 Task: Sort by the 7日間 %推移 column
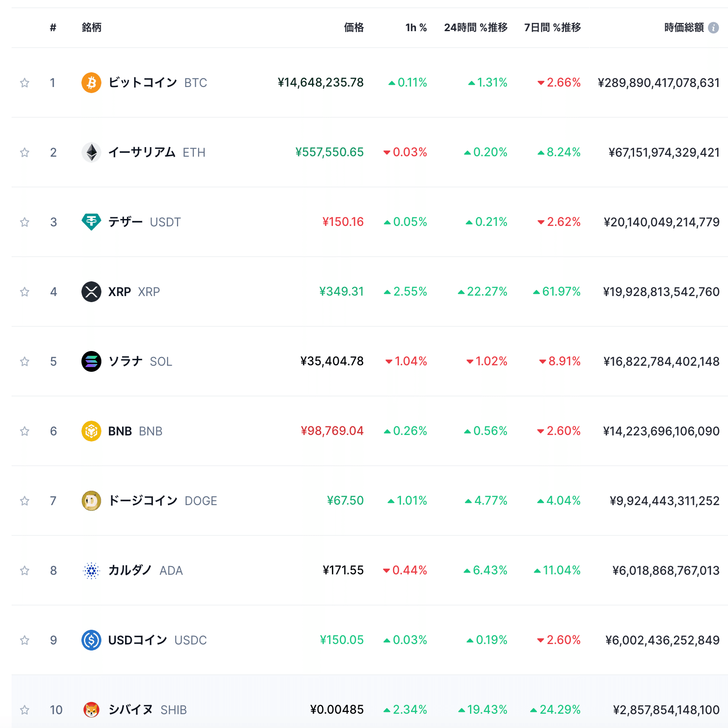(x=552, y=27)
